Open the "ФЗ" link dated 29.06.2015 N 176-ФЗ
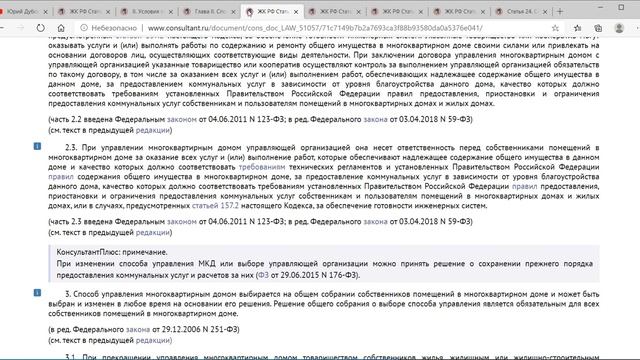Image resolution: width=640 pixels, height=360 pixels. pyautogui.click(x=264, y=275)
